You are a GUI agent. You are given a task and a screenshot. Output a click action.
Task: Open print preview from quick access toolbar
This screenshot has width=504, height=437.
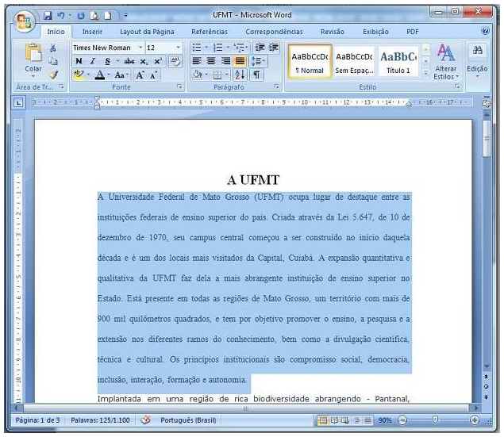coord(94,15)
